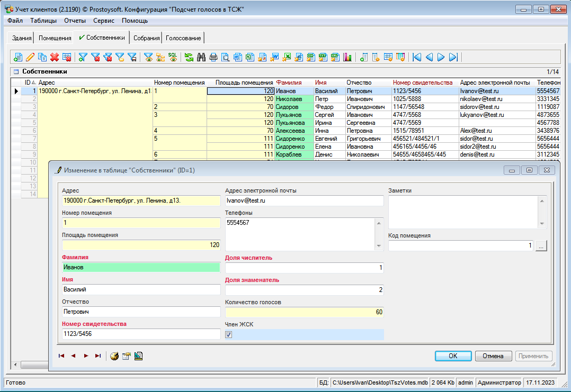Viewport: 571px width, 392px height.
Task: Click the red X delete record icon
Action: [54, 57]
